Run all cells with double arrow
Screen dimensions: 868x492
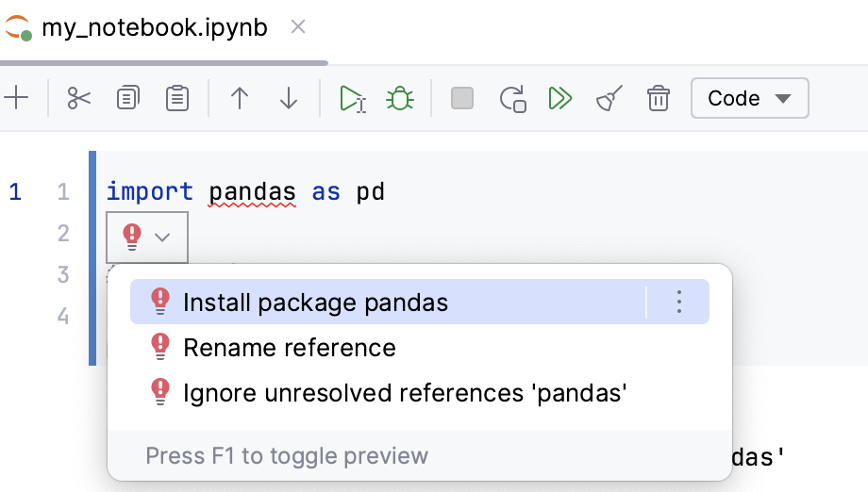click(x=560, y=98)
